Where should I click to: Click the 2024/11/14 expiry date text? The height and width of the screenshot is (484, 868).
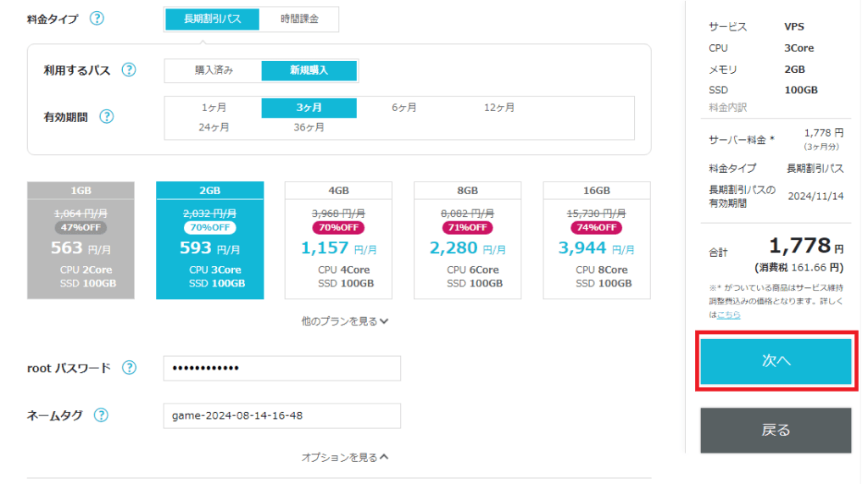point(815,196)
